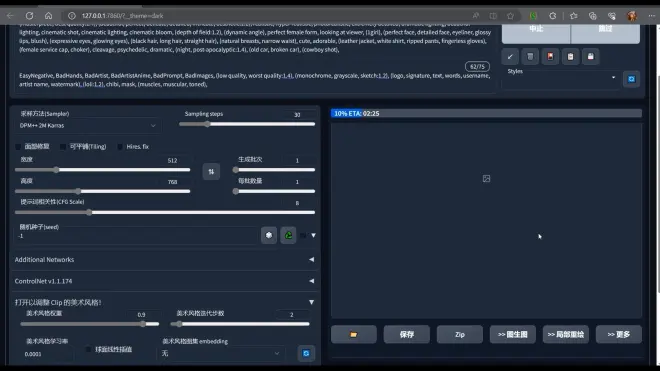
Task: Click the Sampling steps number field
Action: pos(297,115)
